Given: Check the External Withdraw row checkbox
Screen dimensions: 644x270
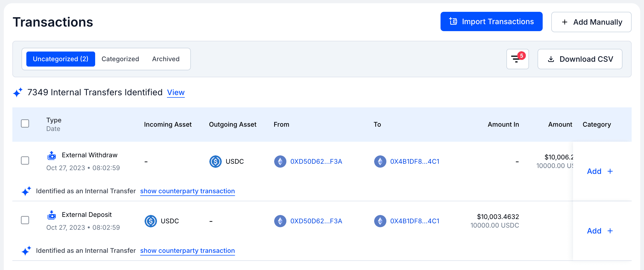Looking at the screenshot, I should click(25, 160).
